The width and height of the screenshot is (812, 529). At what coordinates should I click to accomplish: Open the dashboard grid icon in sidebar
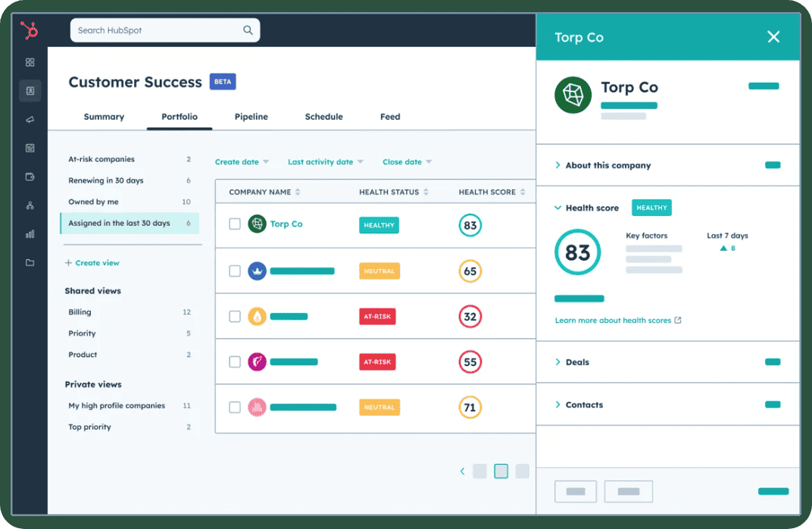click(x=30, y=62)
